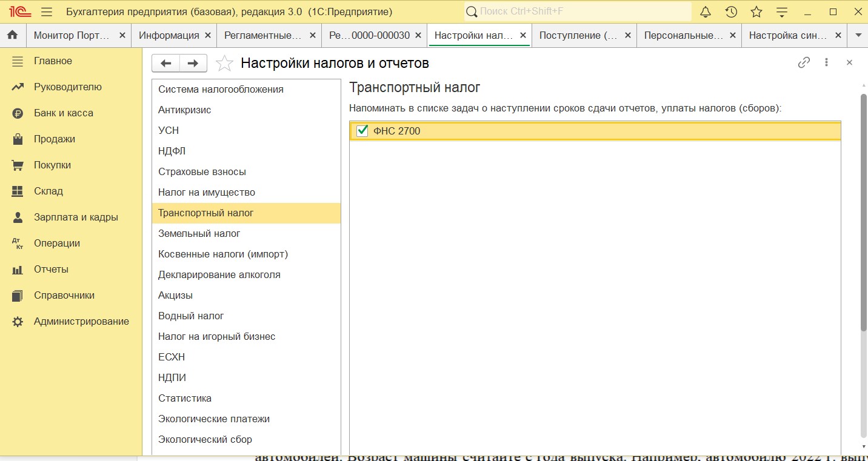Close the Настройки налогов и отчетов form

[849, 62]
